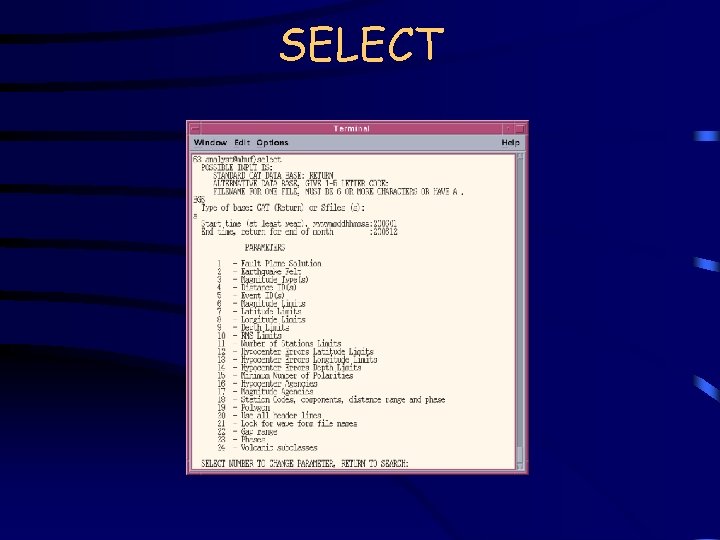Click the 'Type of base' prompt line
The height and width of the screenshot is (540, 720).
point(283,208)
